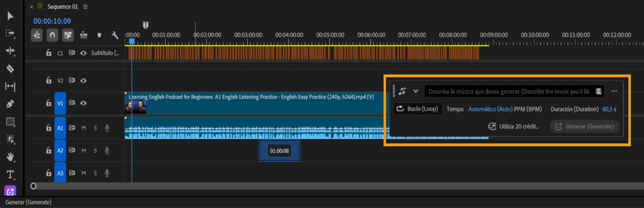Select the purple Generate tool

[x=10, y=191]
